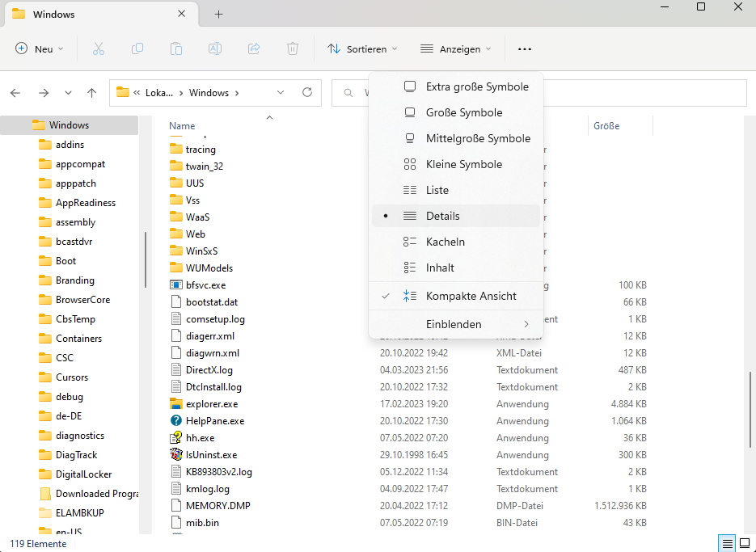Screen dimensions: 756x552
Task: Choose Liste view option
Action: [456, 190]
